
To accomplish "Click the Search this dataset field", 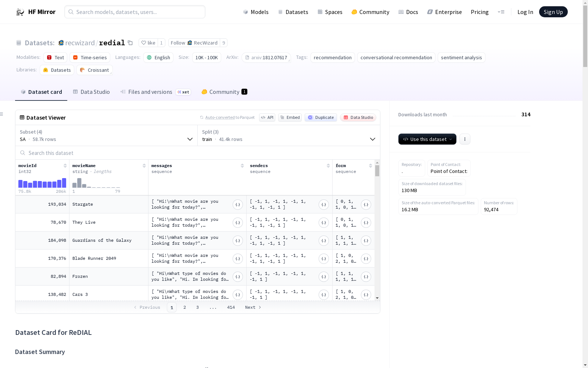I will pyautogui.click(x=198, y=153).
